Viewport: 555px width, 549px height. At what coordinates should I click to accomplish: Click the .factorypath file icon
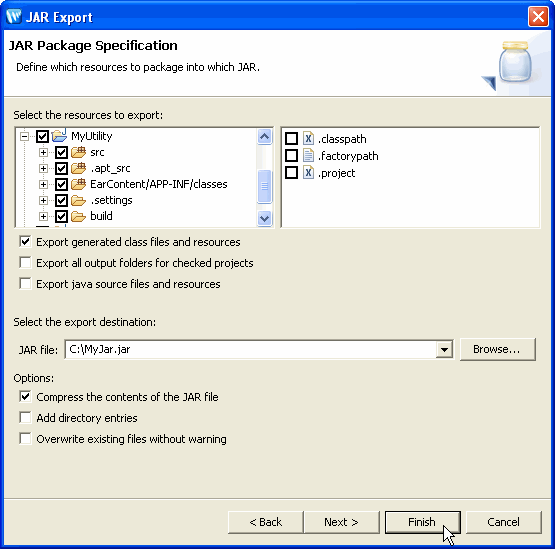click(x=308, y=155)
